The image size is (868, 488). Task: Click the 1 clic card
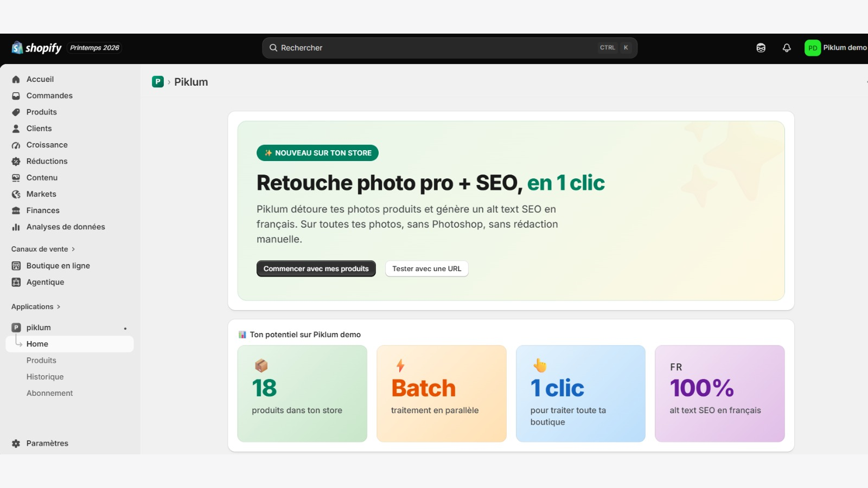pos(580,394)
